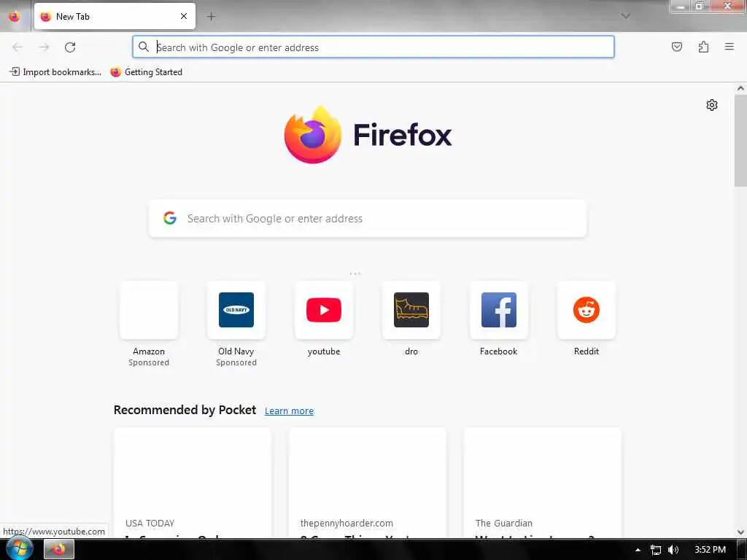Open the Save to Pocket icon
The height and width of the screenshot is (560, 747).
click(x=676, y=47)
